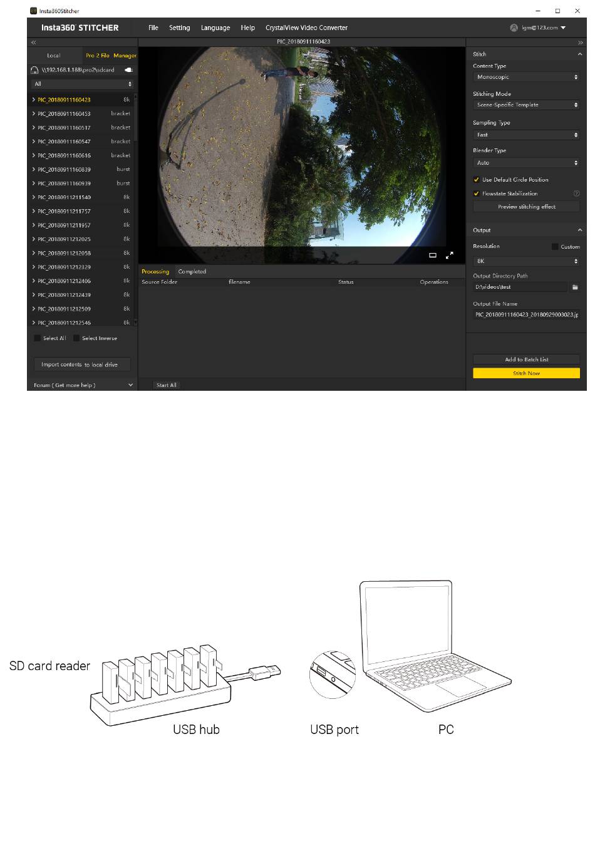Switch preview to single-rectangle view icon
595x868 pixels.
point(432,256)
